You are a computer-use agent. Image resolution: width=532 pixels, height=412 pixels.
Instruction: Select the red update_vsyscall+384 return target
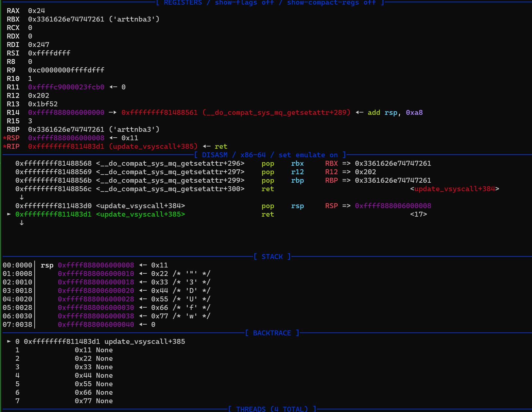455,189
